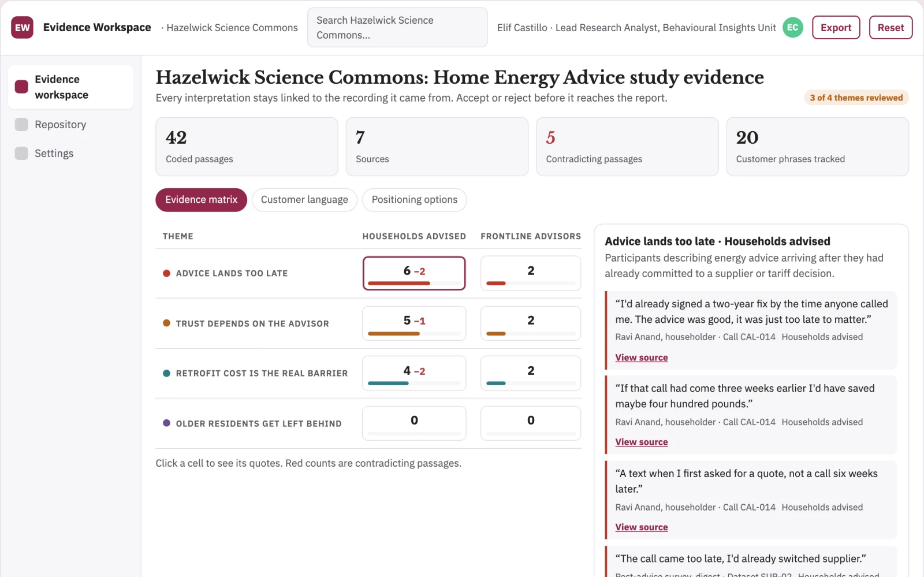Click the teal dot beside Retrofit Cost theme

(x=166, y=373)
